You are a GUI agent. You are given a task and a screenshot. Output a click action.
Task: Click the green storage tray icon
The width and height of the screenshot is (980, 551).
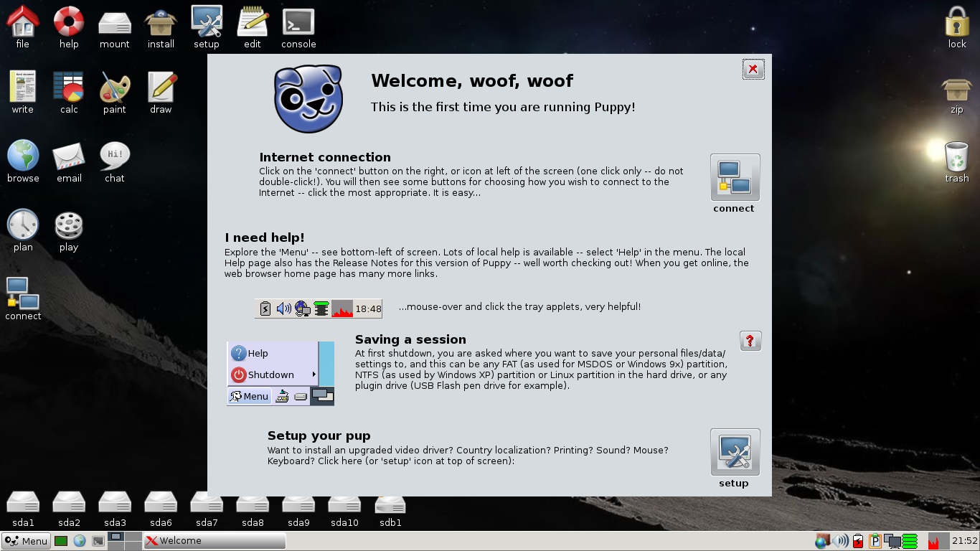point(910,541)
